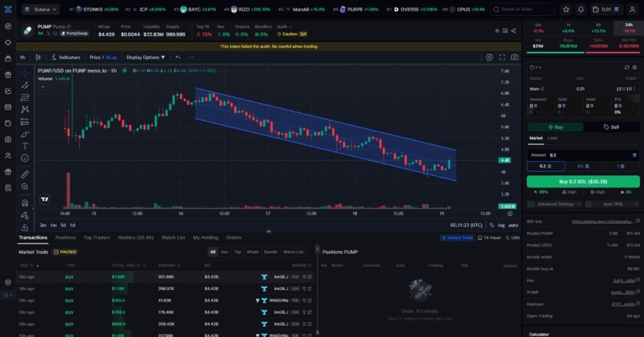Image resolution: width=644 pixels, height=337 pixels.
Task: Click the Search or Snipe field
Action: 522,9
